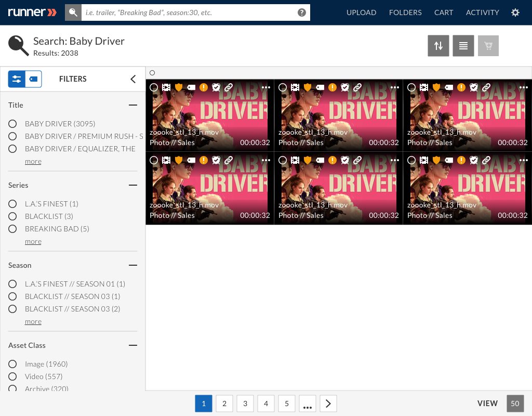Open the top-middle Baby Driver thumbnail

[338, 115]
